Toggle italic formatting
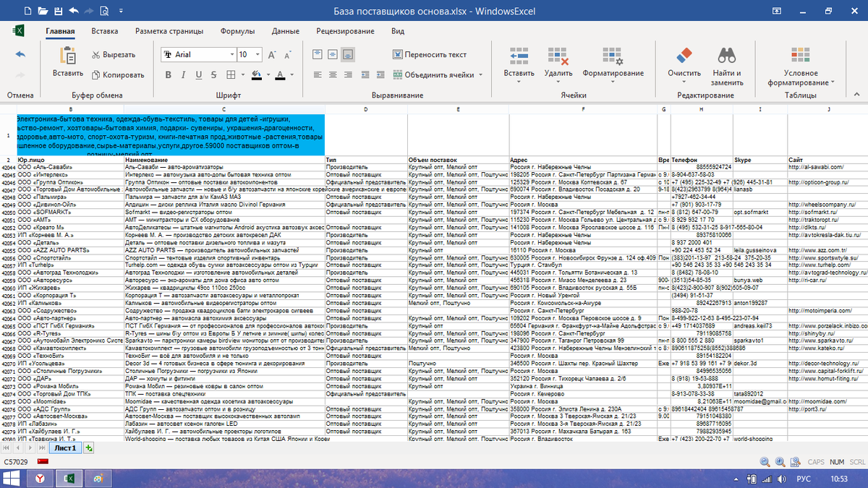868x488 pixels. pyautogui.click(x=184, y=74)
